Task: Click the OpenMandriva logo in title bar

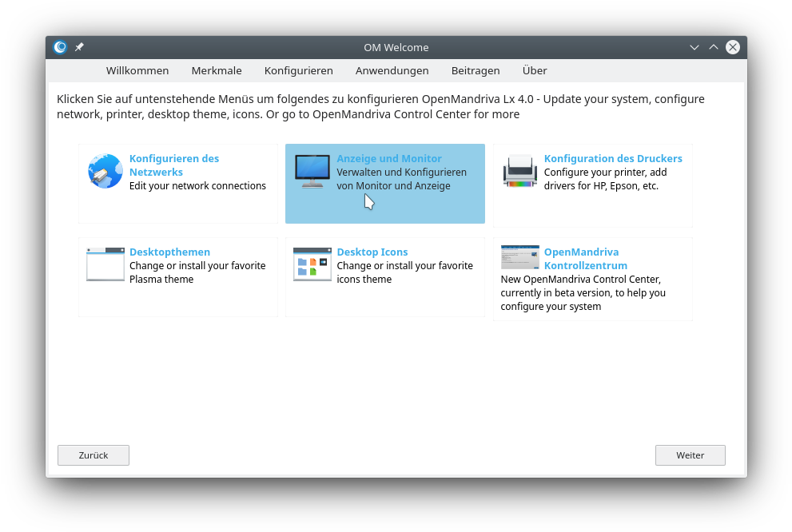Action: [x=60, y=47]
